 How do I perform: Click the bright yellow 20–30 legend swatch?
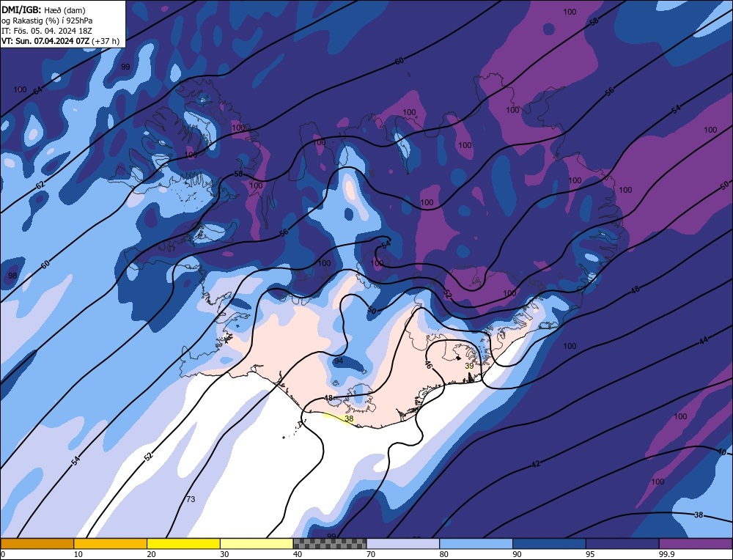click(x=183, y=543)
